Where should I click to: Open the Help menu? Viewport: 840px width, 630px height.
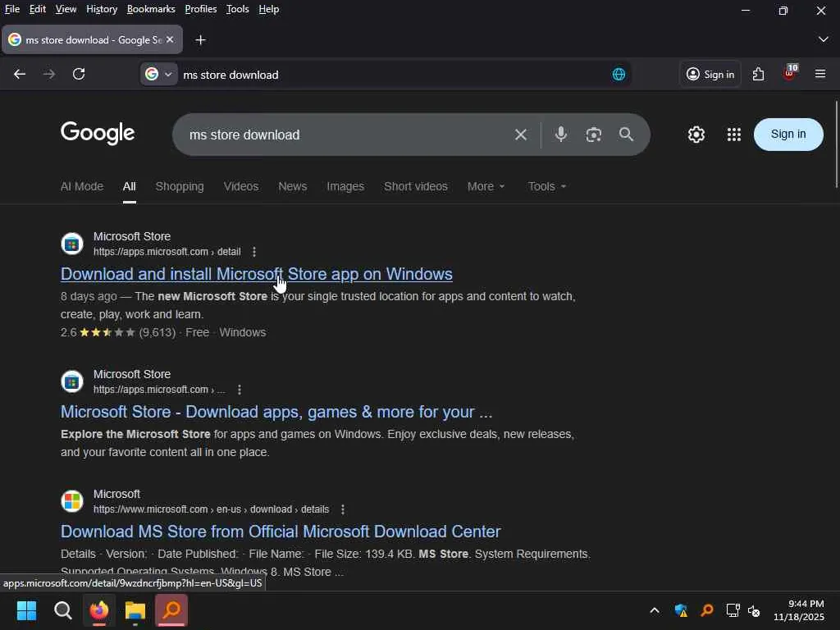click(269, 9)
